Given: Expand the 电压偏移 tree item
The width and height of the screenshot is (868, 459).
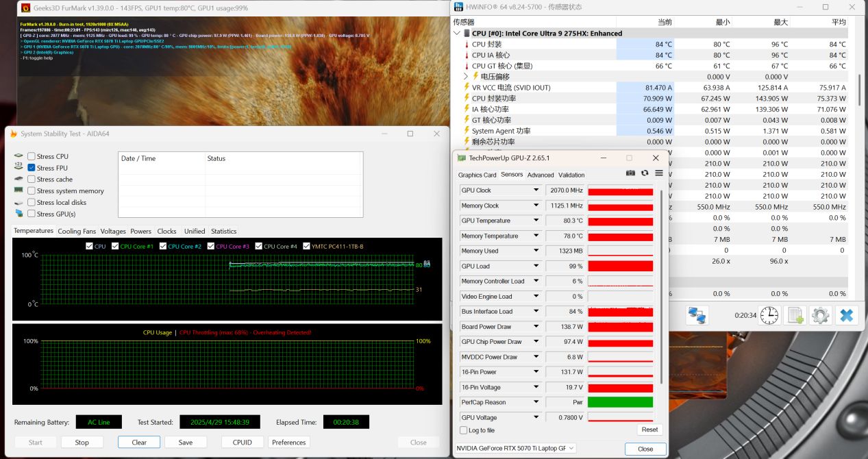Looking at the screenshot, I should (x=466, y=77).
